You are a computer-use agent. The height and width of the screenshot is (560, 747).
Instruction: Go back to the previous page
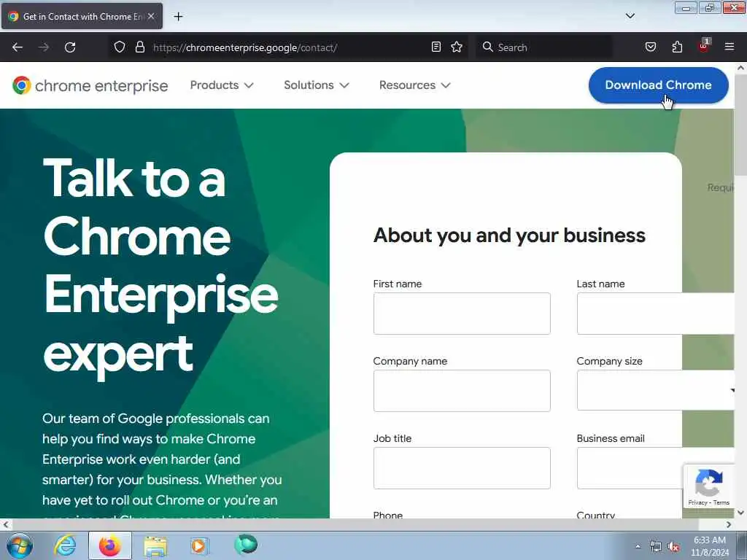pyautogui.click(x=18, y=47)
